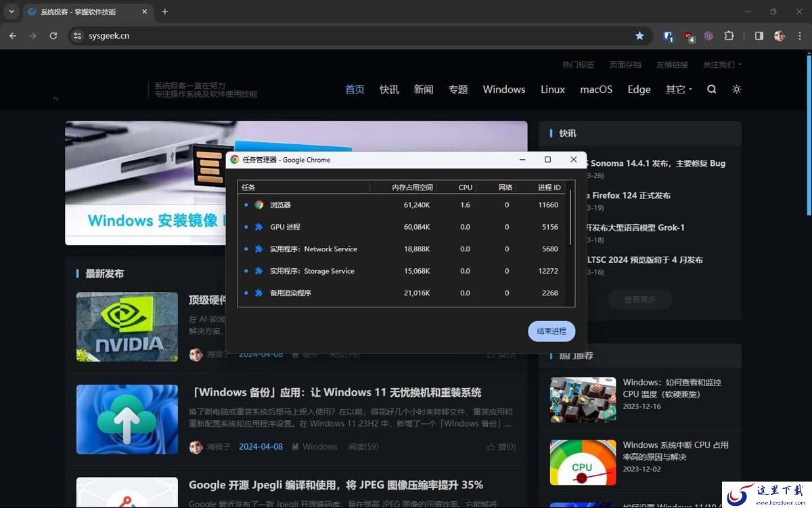Viewport: 812px width, 508px height.
Task: Open the Linux navigation item
Action: 553,89
